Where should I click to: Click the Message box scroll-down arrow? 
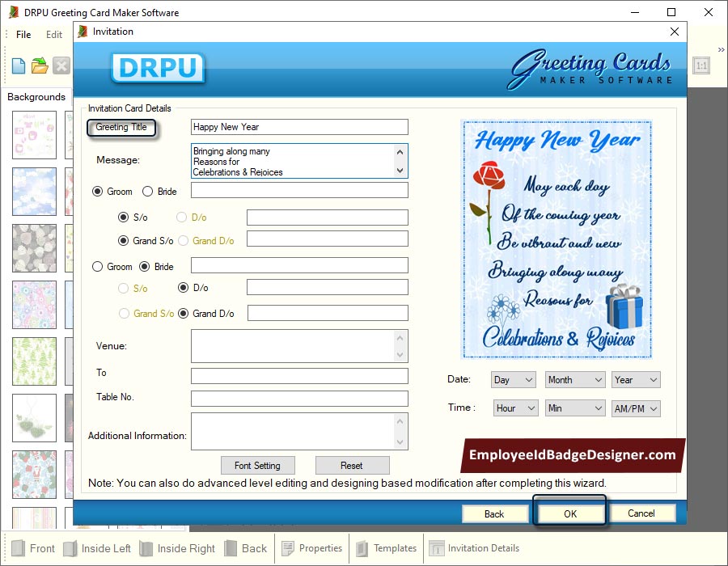pyautogui.click(x=400, y=171)
